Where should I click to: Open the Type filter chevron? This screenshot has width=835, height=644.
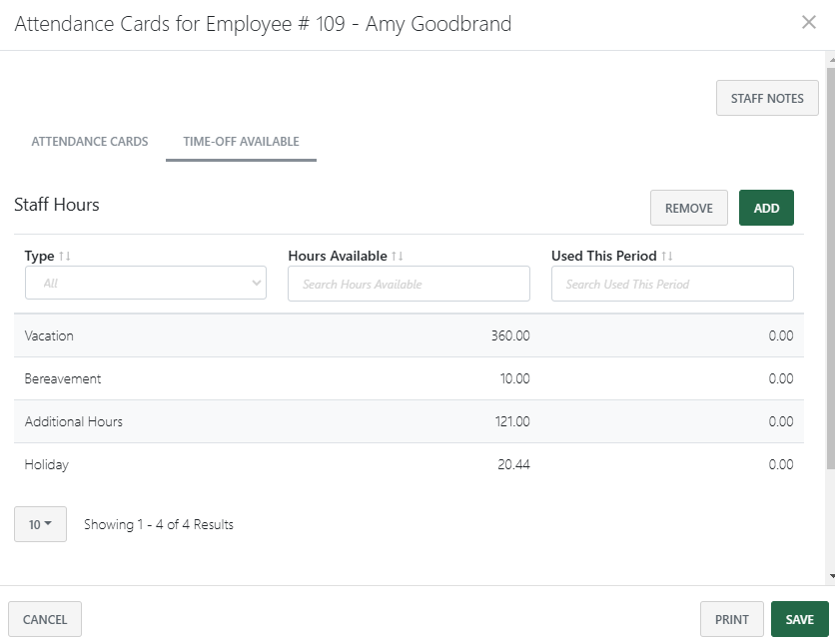[258, 283]
